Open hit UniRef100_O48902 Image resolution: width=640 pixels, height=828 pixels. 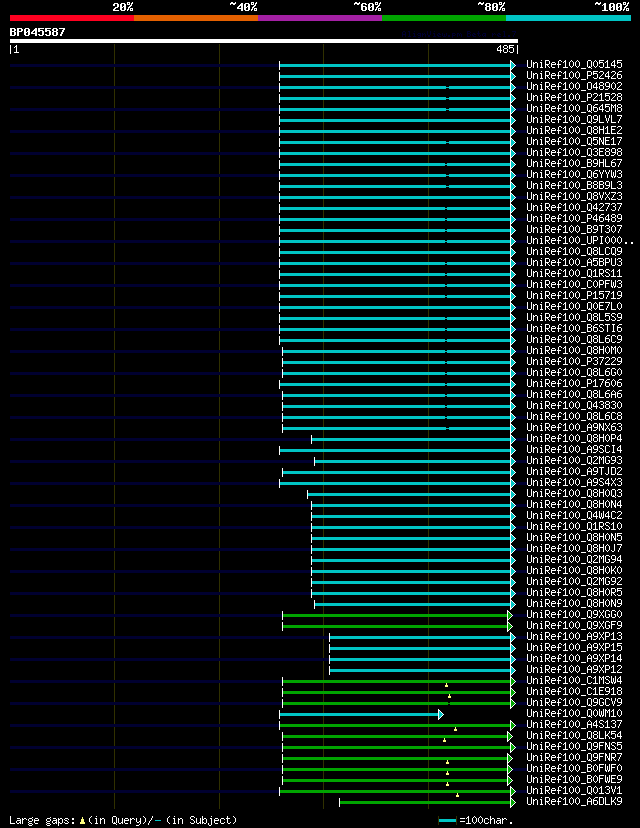click(x=574, y=86)
